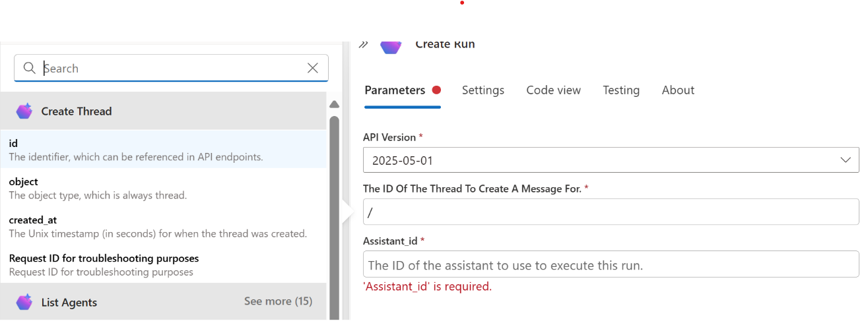Click the Create Run action icon
Viewport: 868px width, 323px height.
(391, 45)
